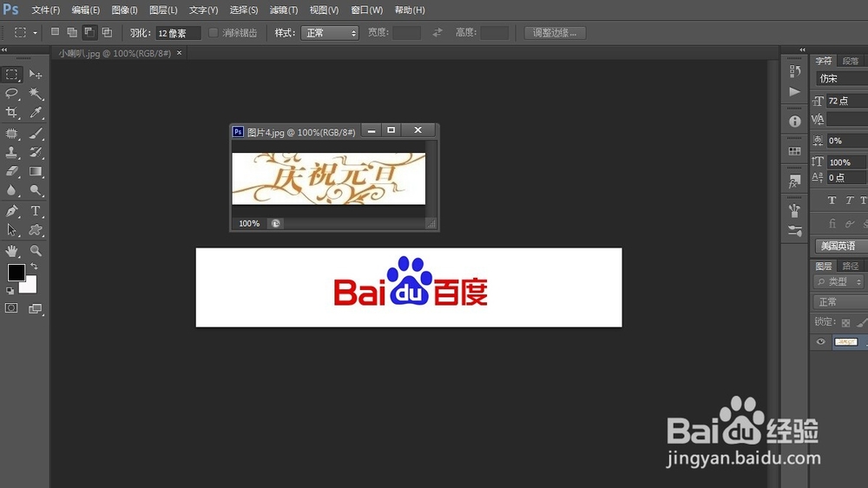Toggle lock transparent pixels
The width and height of the screenshot is (868, 488).
pyautogui.click(x=845, y=322)
